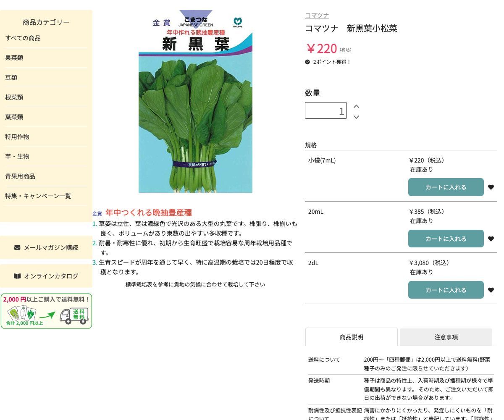Add the 2dL pack to cart
Viewport: 504px width, 420px height.
click(446, 290)
